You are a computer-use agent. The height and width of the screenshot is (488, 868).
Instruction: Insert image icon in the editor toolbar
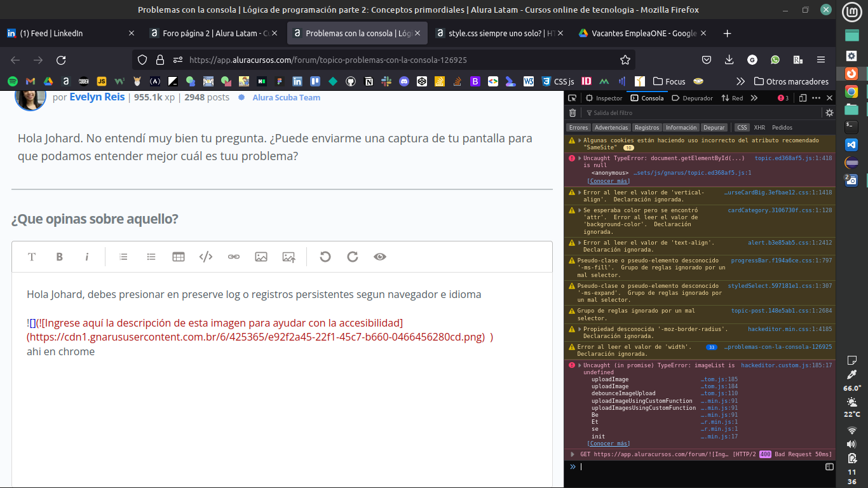[x=261, y=257]
